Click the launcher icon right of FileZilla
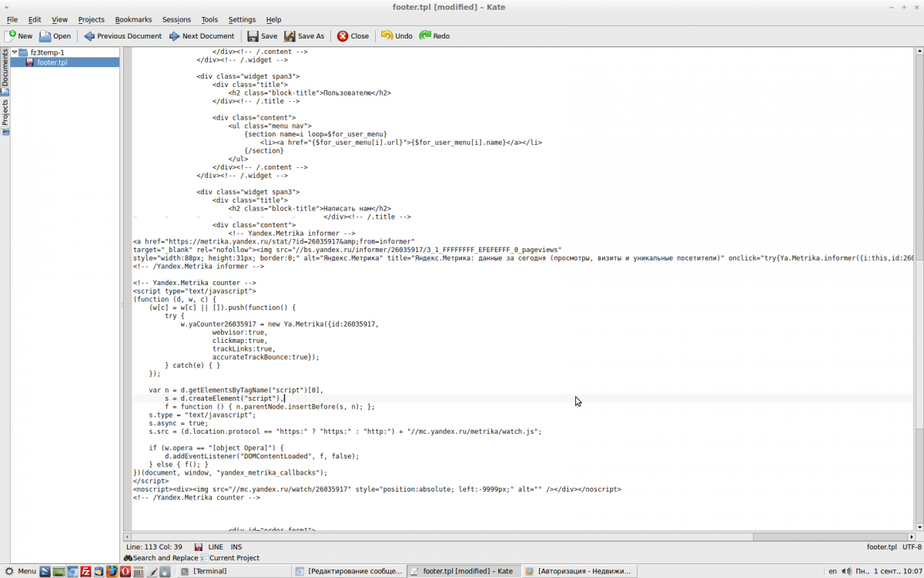This screenshot has height=578, width=924. pyautogui.click(x=99, y=571)
